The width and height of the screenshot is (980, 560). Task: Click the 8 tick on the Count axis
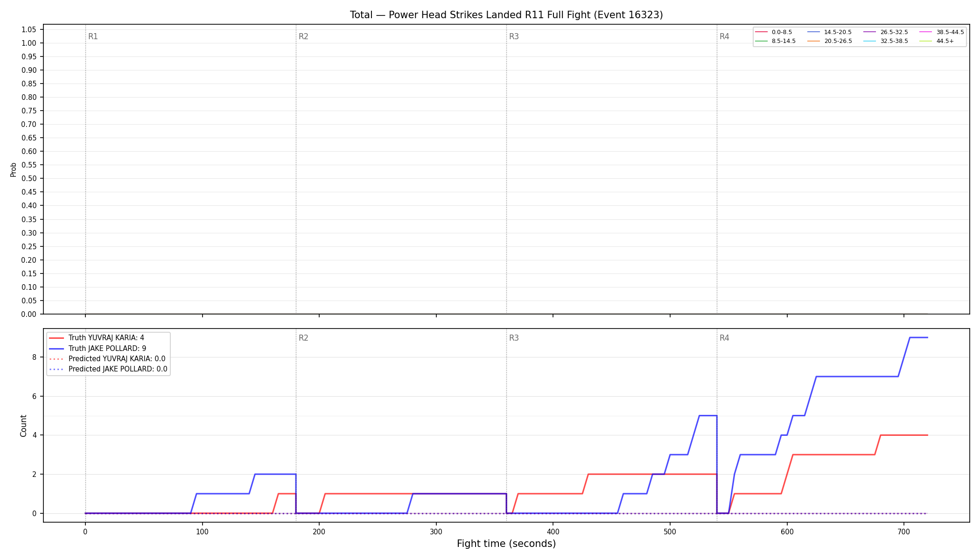[x=35, y=357]
